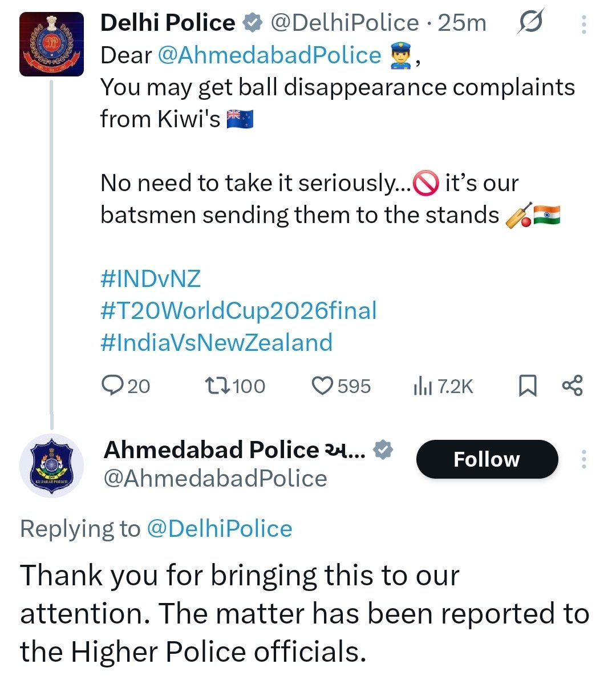Click Ahmedabad Police verified checkmark
This screenshot has height=688, width=616.
coord(382,450)
